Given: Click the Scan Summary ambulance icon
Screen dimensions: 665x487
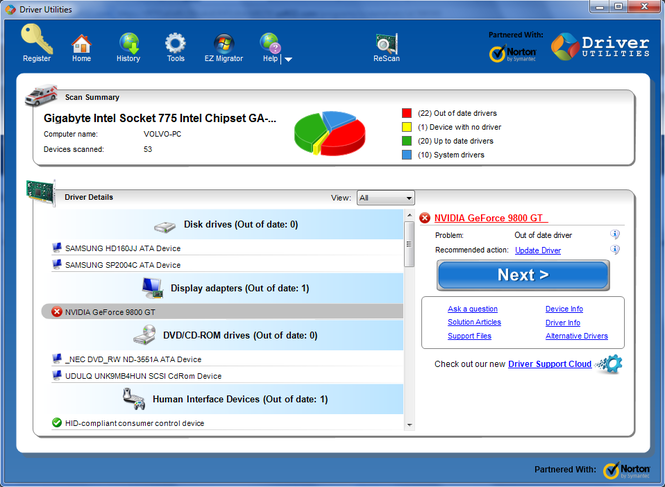Looking at the screenshot, I should [41, 95].
